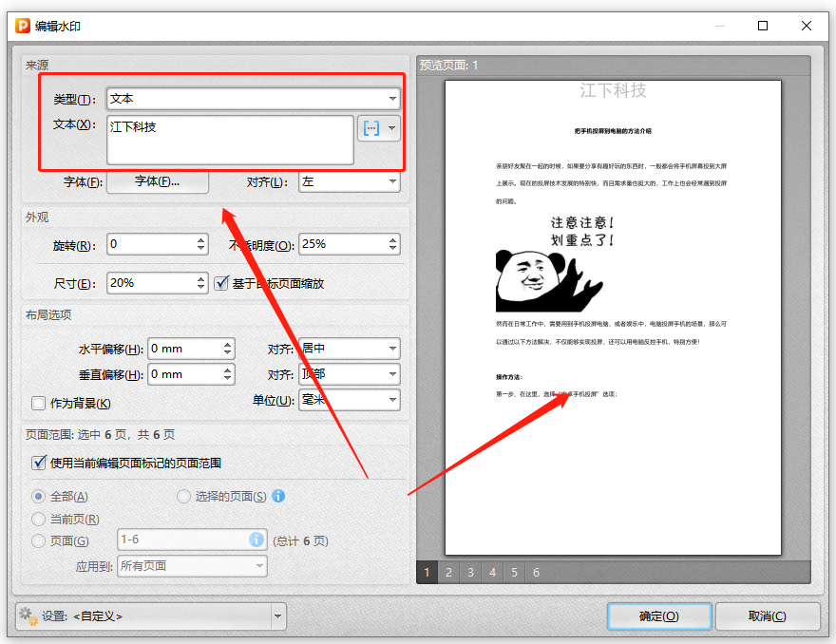Image resolution: width=836 pixels, height=644 pixels.
Task: Uncheck 基于目标页面缩放 checkbox
Action: [222, 282]
